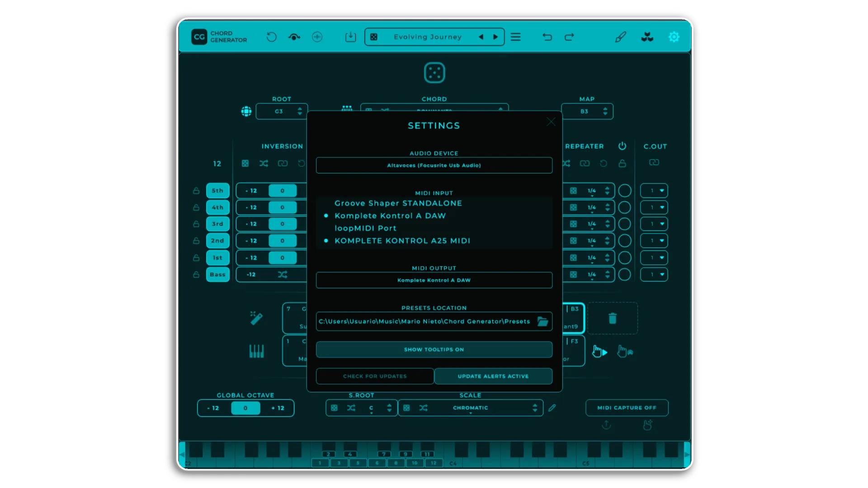Image resolution: width=868 pixels, height=488 pixels.
Task: Select Groove Shaper STANDALONE MIDI input
Action: click(398, 203)
